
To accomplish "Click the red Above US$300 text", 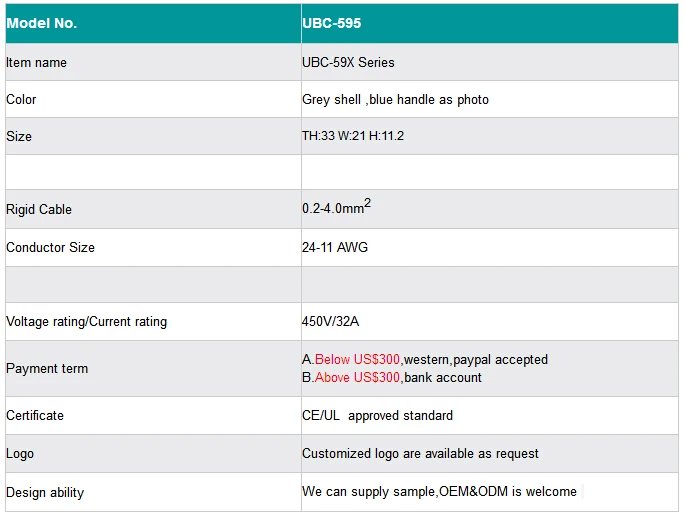I will pos(357,377).
